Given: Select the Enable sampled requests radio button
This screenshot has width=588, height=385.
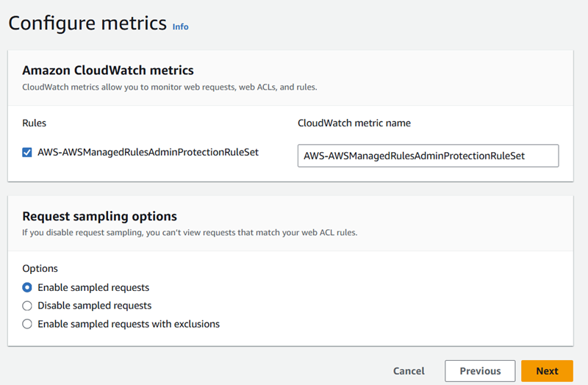Looking at the screenshot, I should click(27, 287).
